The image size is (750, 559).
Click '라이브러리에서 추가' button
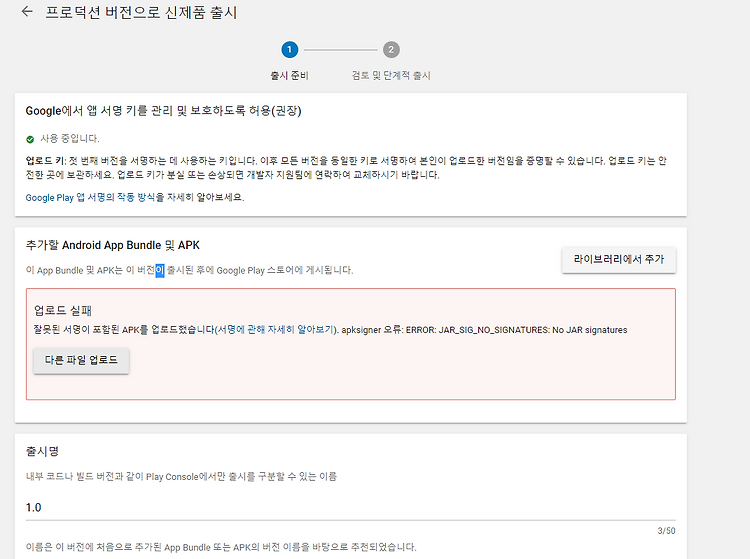pyautogui.click(x=618, y=260)
